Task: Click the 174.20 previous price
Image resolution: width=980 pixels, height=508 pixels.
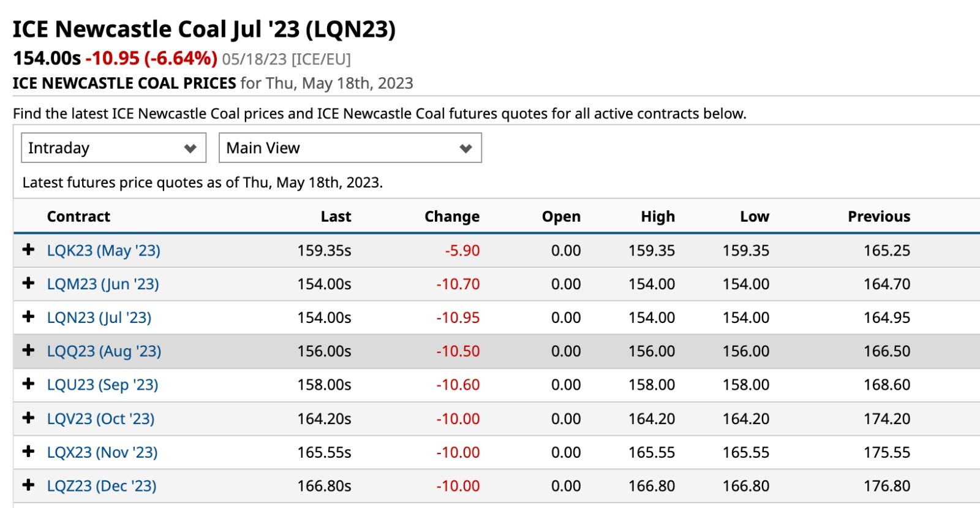Action: tap(887, 419)
